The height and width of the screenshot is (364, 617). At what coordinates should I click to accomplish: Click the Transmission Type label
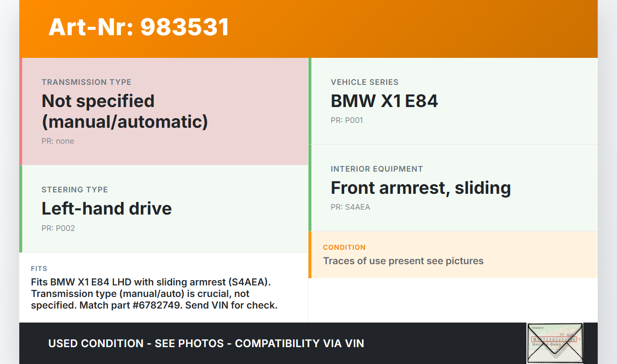point(86,82)
